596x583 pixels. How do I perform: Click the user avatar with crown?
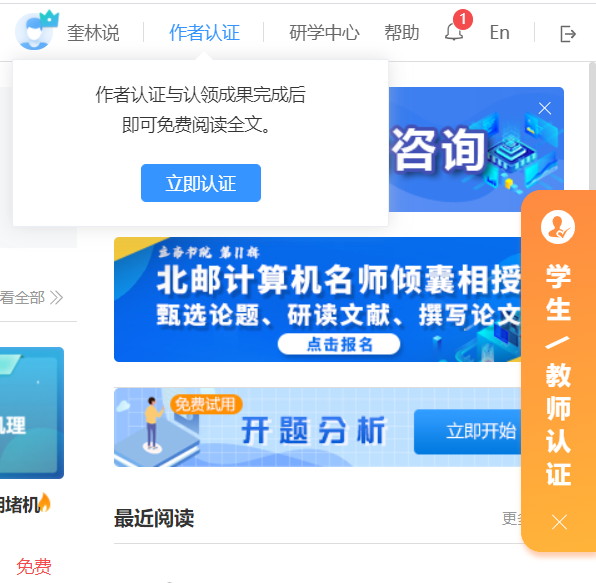[36, 30]
